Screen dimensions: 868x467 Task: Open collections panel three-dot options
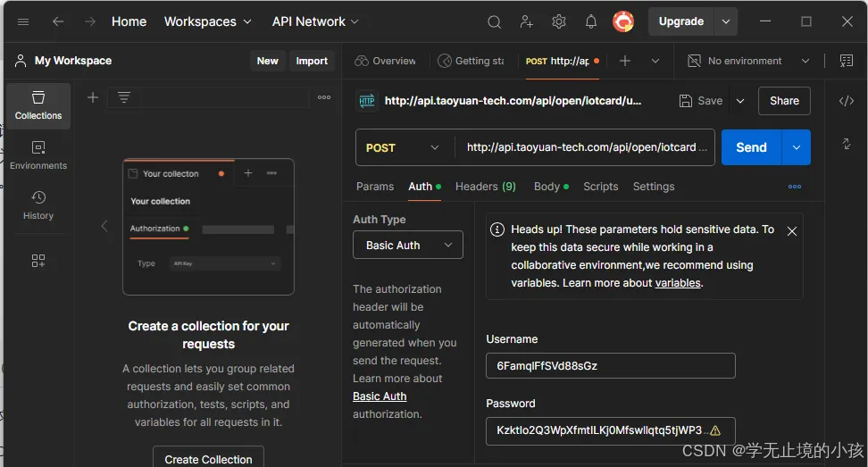point(324,97)
